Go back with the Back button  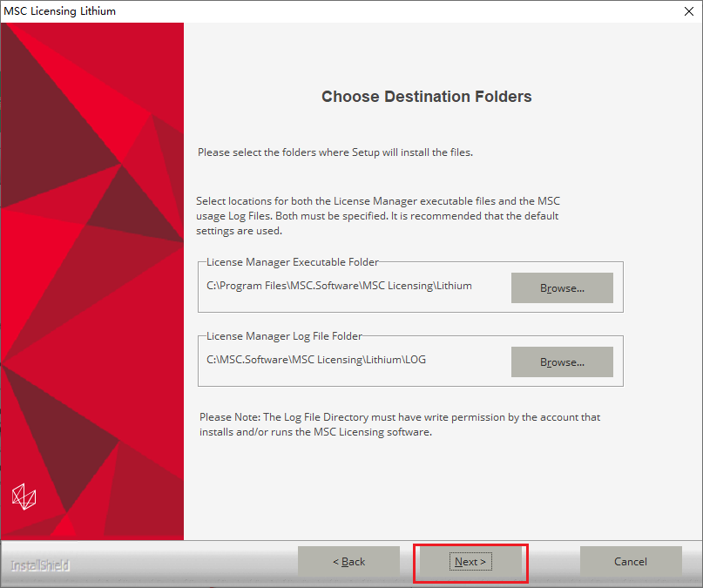tap(348, 561)
